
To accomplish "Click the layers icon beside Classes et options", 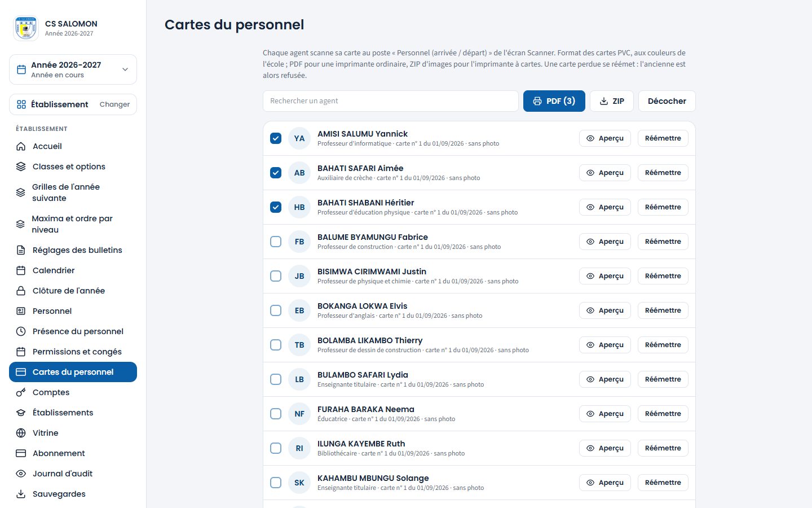I will [21, 167].
